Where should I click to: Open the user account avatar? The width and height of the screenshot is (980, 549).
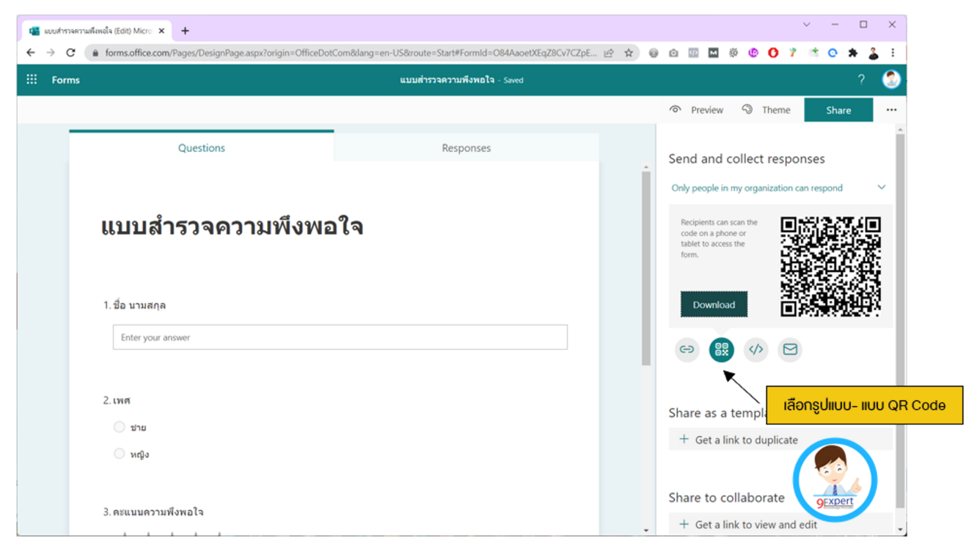coord(891,79)
